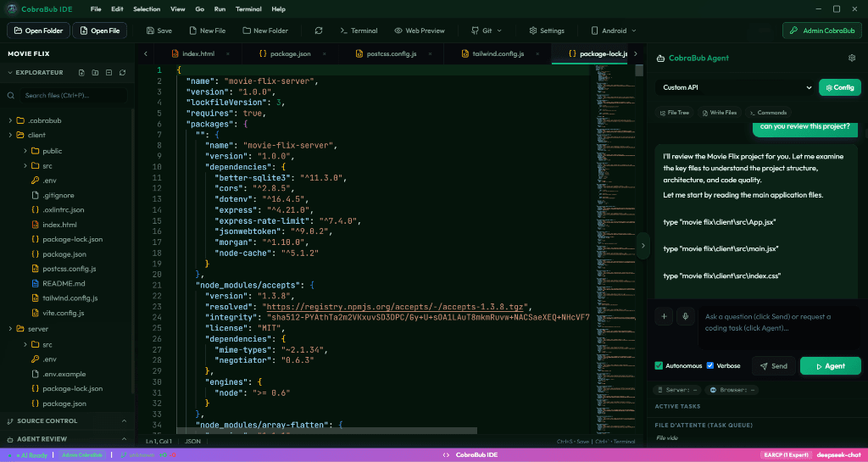Open the Go menu
Image resolution: width=868 pixels, height=462 pixels.
tap(200, 8)
